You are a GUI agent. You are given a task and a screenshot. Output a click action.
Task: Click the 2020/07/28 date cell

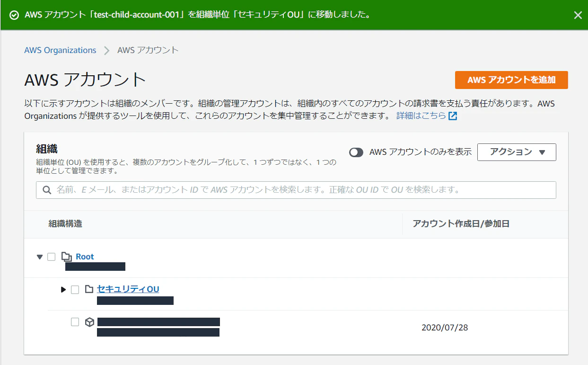pos(445,327)
